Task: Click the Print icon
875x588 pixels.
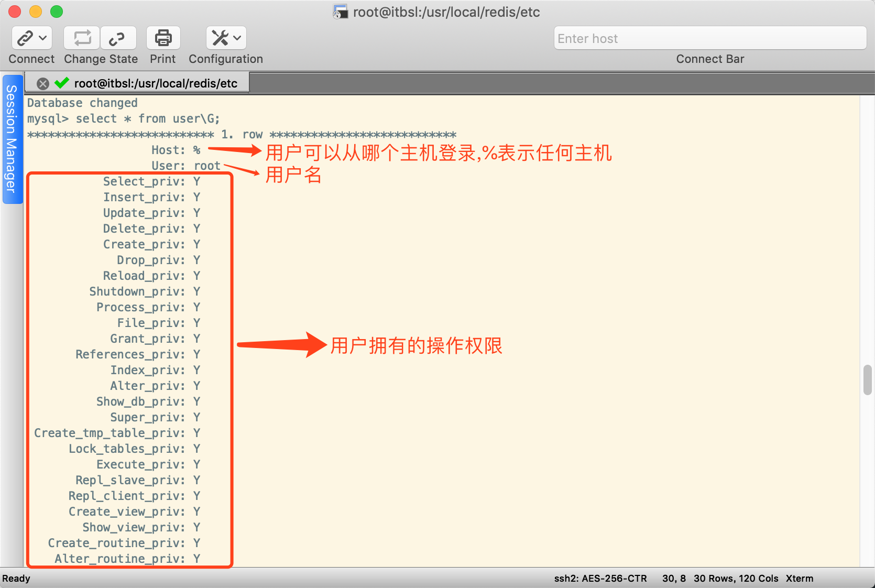Action: [x=162, y=38]
